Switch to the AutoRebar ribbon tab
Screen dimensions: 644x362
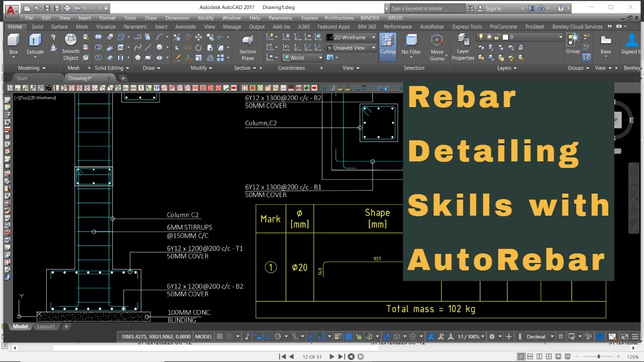432,27
